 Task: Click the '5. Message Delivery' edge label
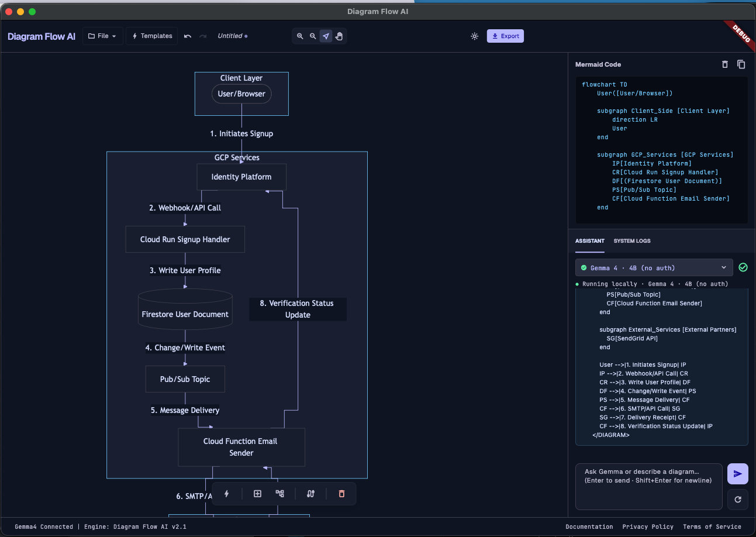pyautogui.click(x=185, y=410)
